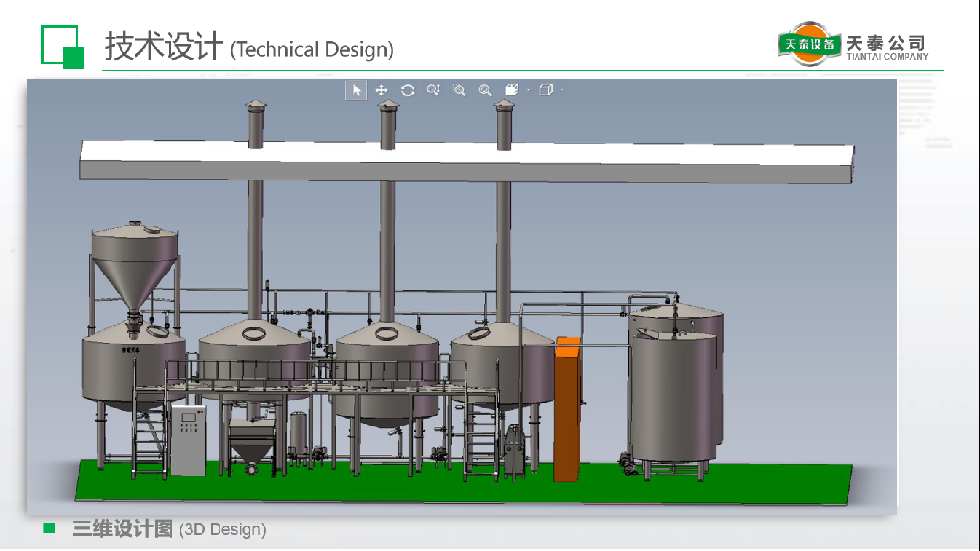The height and width of the screenshot is (551, 980).
Task: Activate the Select arrow tool
Action: [x=356, y=90]
